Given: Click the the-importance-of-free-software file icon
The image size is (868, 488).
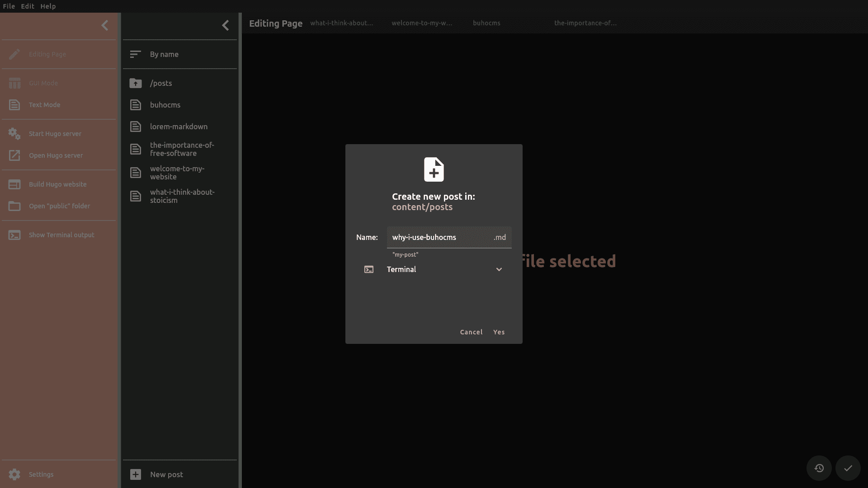Looking at the screenshot, I should (136, 149).
